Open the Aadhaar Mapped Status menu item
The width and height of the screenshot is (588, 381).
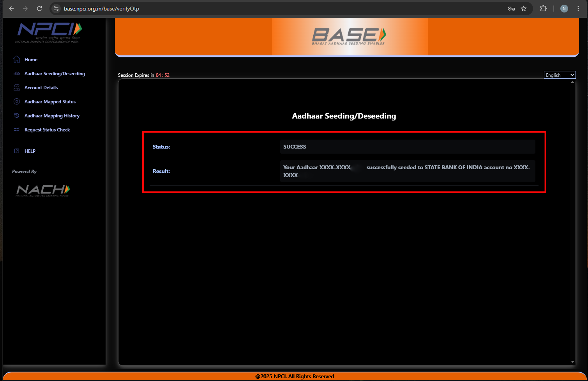click(x=50, y=102)
